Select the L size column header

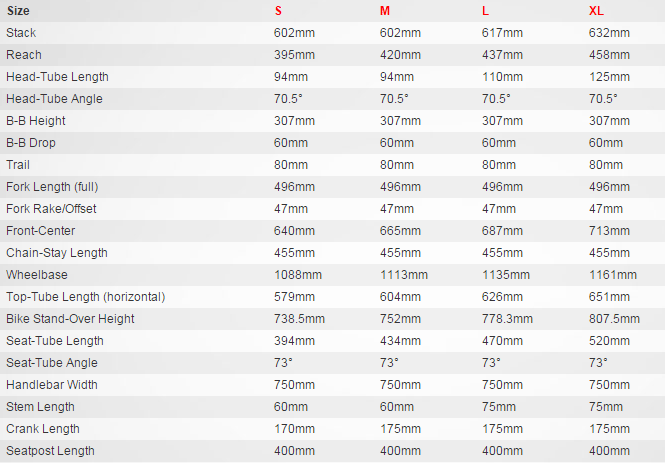click(x=486, y=11)
